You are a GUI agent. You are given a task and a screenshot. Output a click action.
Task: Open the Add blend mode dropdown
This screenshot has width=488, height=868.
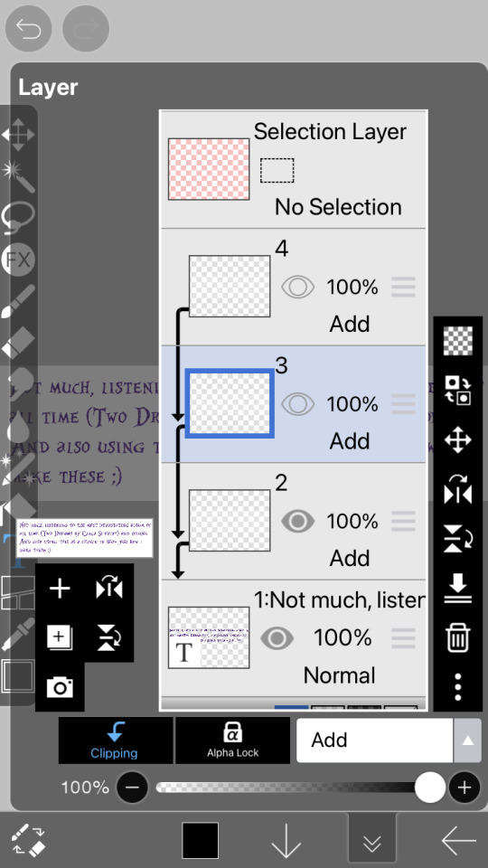375,741
